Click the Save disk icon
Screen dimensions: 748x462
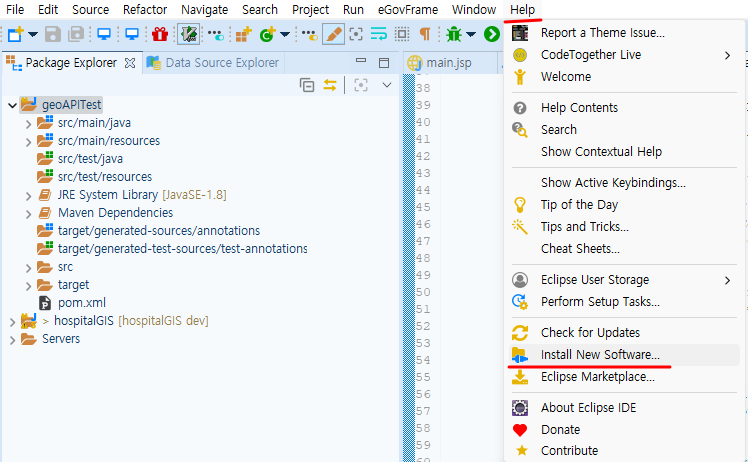coord(53,34)
